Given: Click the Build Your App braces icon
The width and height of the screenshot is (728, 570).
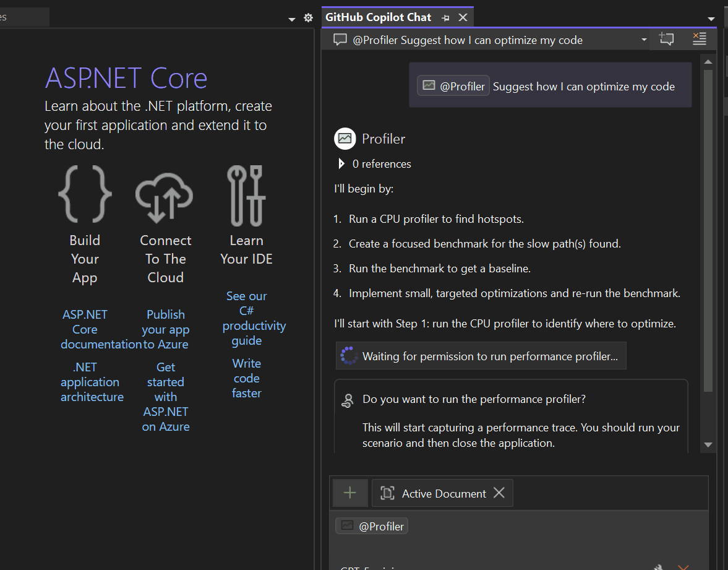Looking at the screenshot, I should click(85, 194).
